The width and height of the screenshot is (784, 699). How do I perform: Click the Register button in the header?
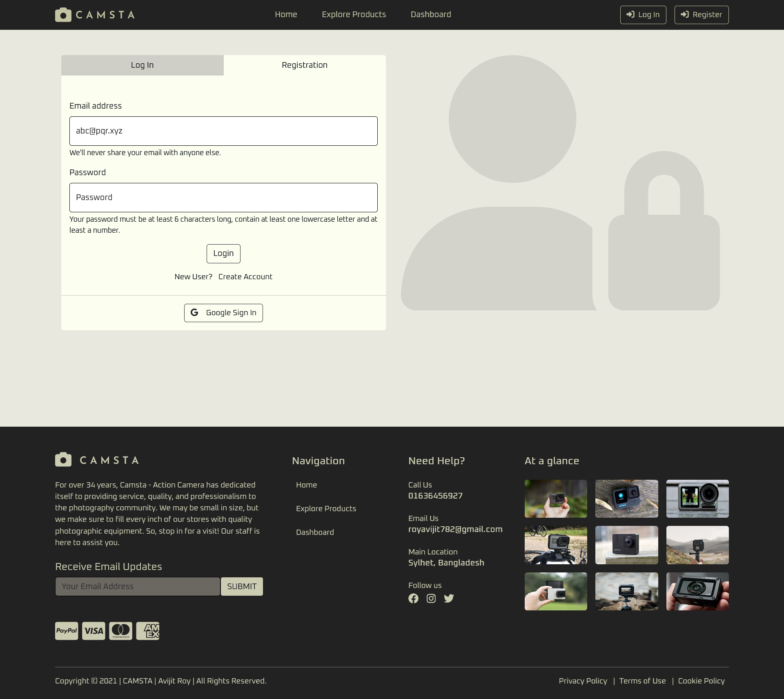click(x=701, y=15)
